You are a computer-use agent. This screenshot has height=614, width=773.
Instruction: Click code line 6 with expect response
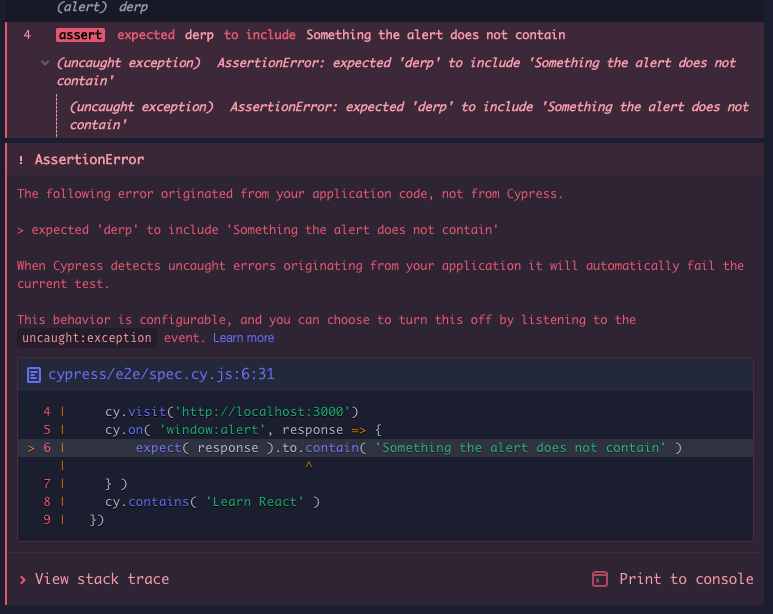point(386,448)
